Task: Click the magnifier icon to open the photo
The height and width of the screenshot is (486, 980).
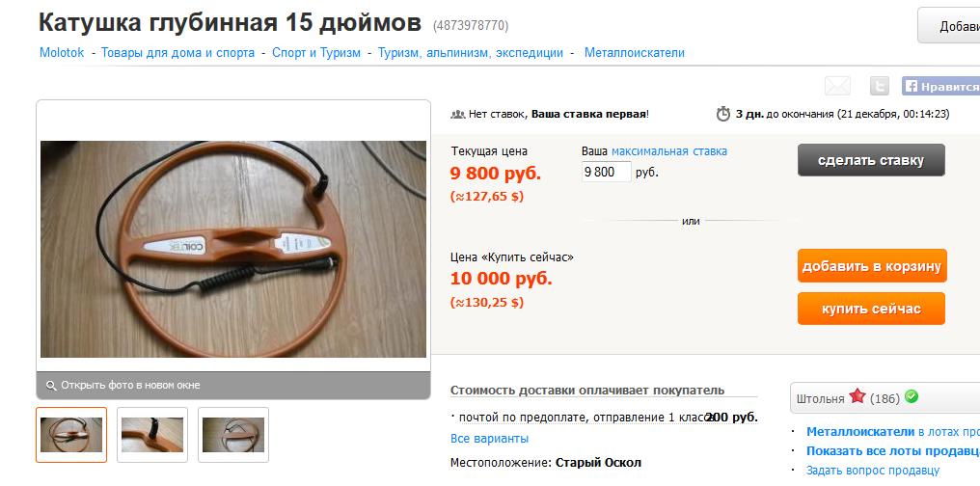Action: pyautogui.click(x=51, y=386)
